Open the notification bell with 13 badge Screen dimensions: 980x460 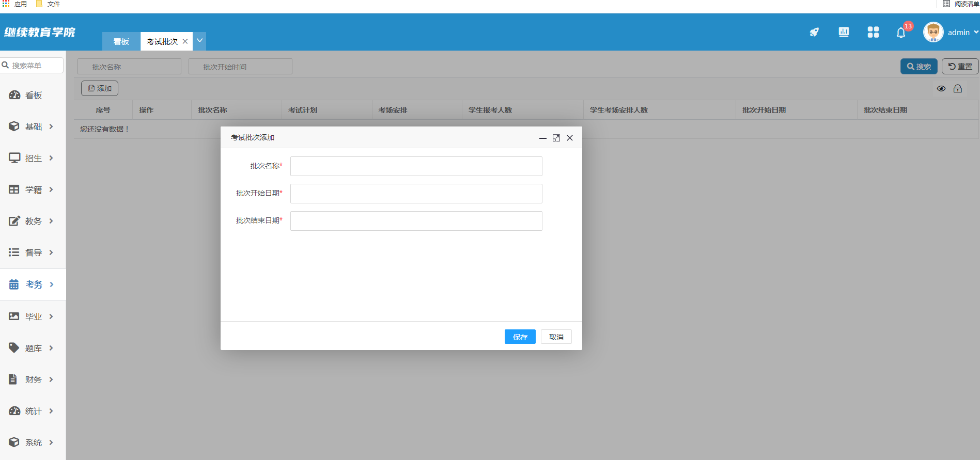click(901, 33)
